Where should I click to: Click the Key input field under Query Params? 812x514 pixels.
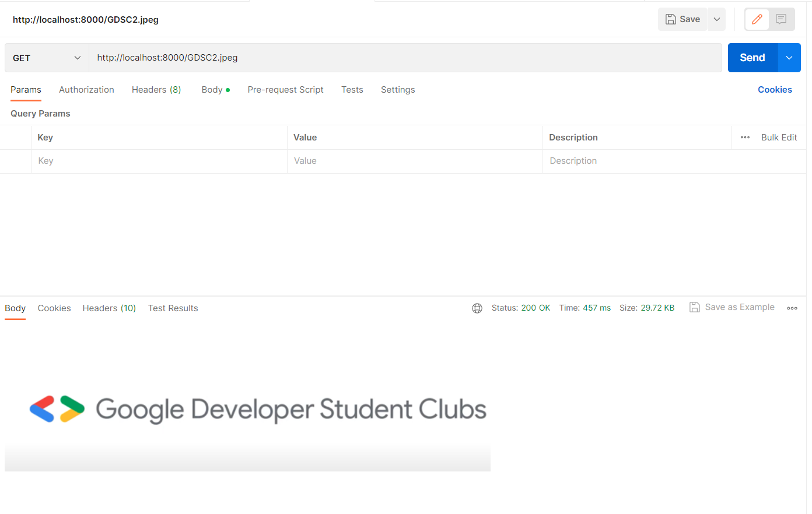pyautogui.click(x=159, y=161)
